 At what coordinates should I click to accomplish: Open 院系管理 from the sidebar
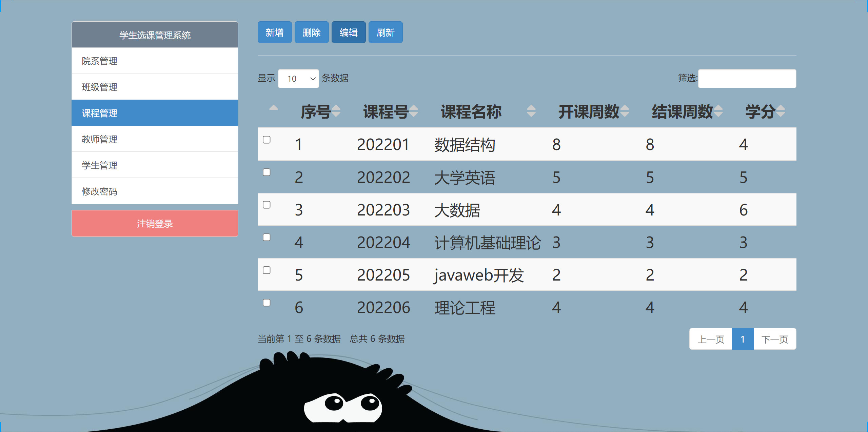[x=155, y=61]
